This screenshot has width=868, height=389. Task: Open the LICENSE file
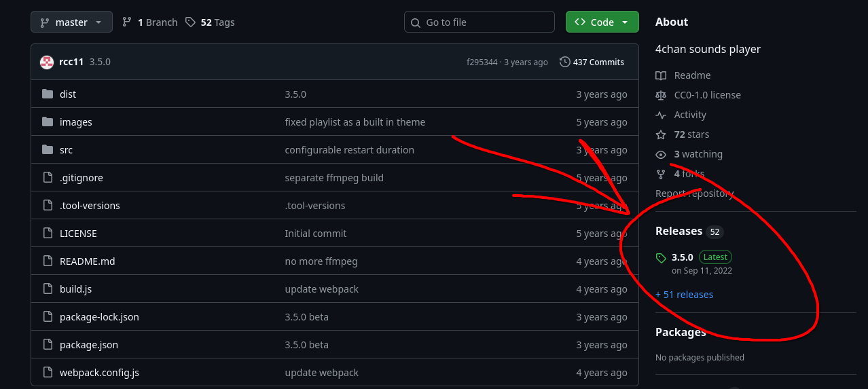pos(78,234)
